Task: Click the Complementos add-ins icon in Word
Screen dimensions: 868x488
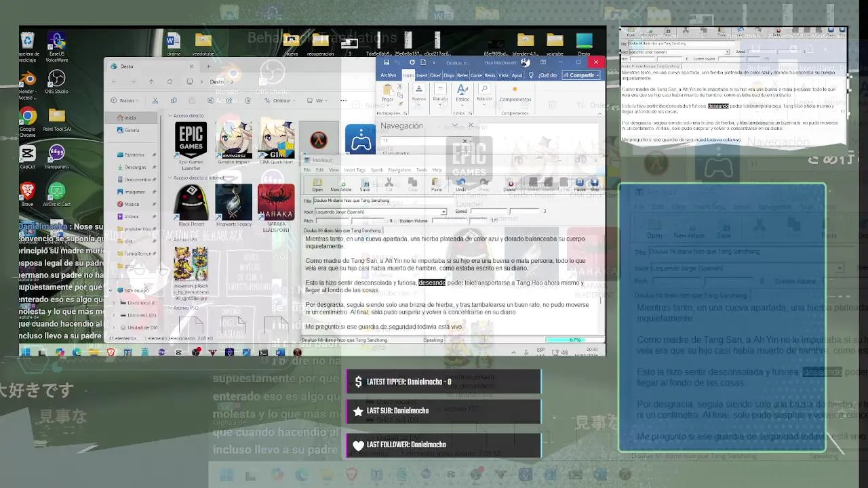Action: 515,93
